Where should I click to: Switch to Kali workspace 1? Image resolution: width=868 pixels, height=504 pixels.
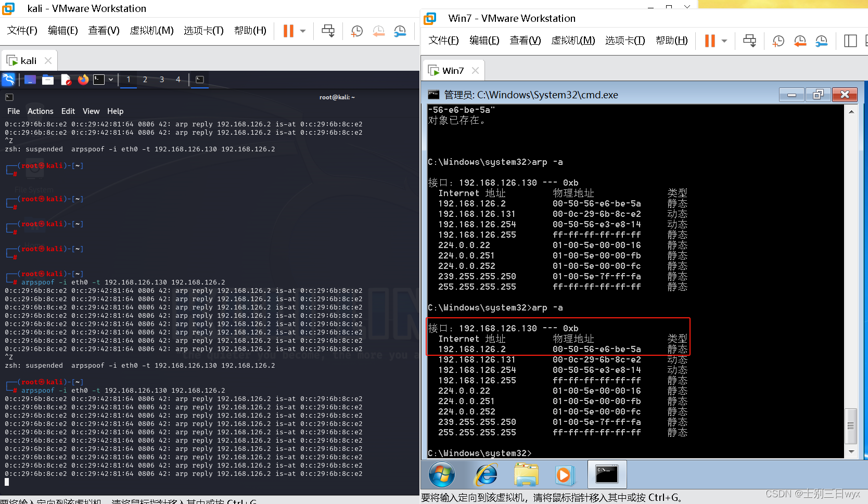[x=129, y=80]
